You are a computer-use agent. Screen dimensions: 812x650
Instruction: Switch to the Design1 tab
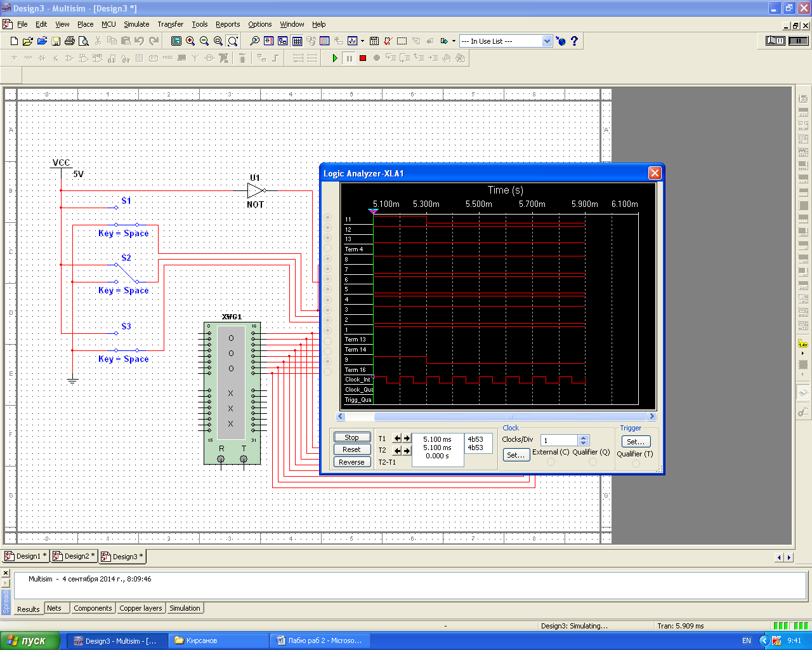point(27,556)
